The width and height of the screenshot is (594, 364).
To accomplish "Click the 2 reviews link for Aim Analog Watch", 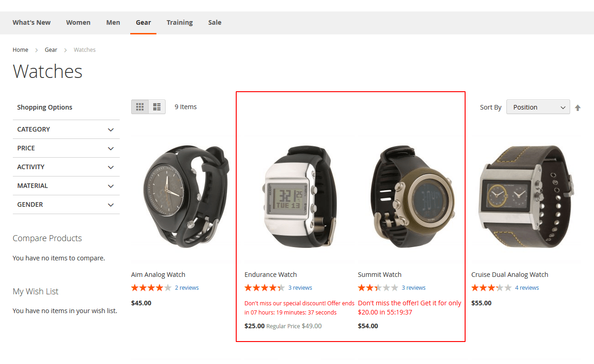I will (x=187, y=287).
